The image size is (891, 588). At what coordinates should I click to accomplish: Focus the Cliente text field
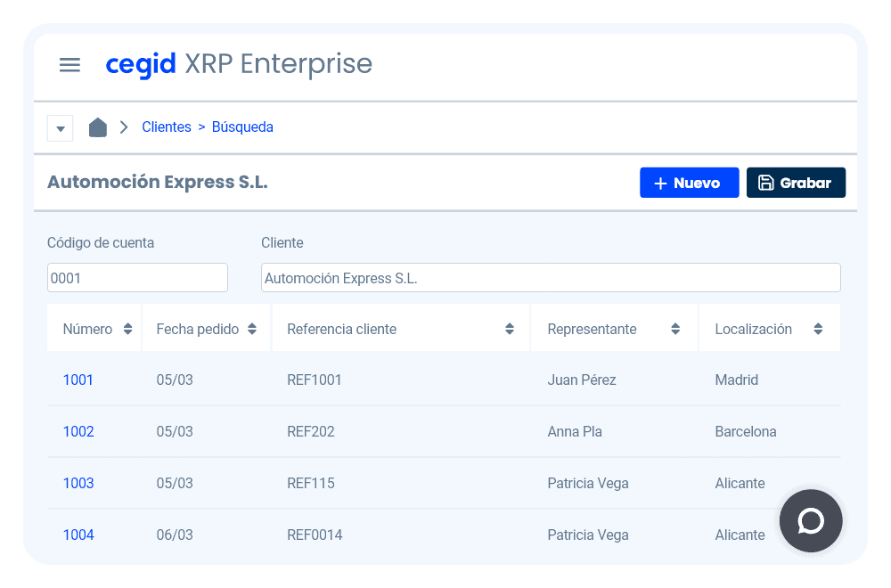click(551, 278)
